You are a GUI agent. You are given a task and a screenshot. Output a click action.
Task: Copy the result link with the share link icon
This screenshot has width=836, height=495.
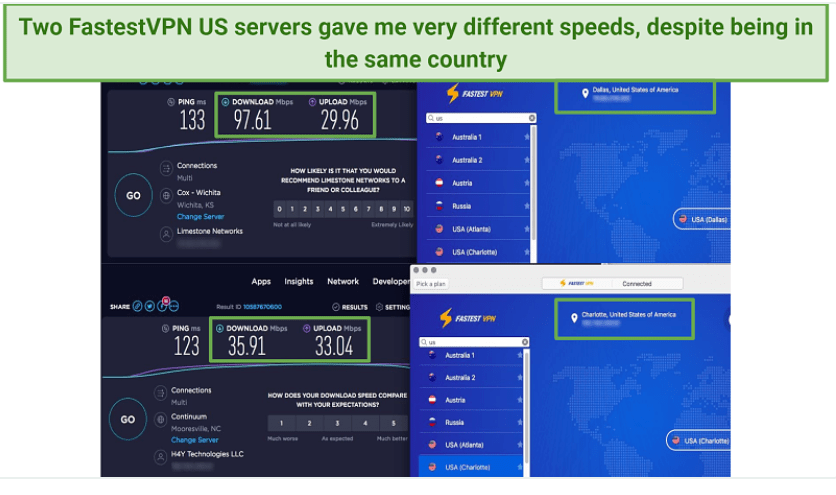pyautogui.click(x=138, y=307)
